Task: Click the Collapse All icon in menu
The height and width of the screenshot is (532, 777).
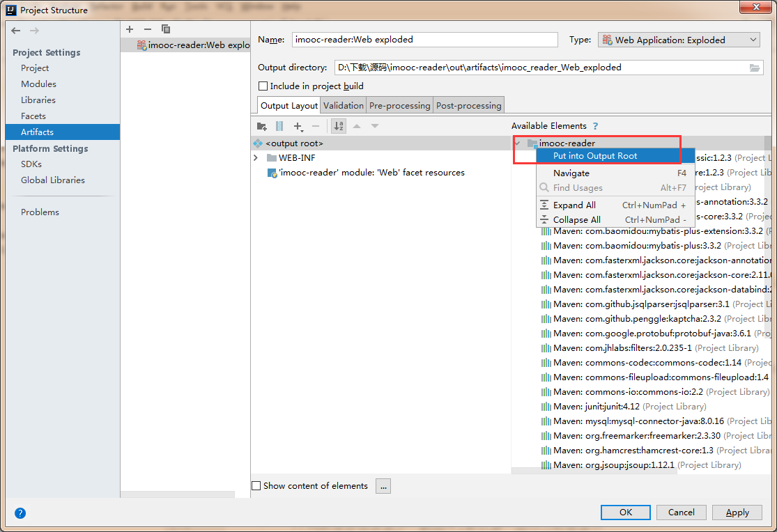Action: click(x=544, y=219)
